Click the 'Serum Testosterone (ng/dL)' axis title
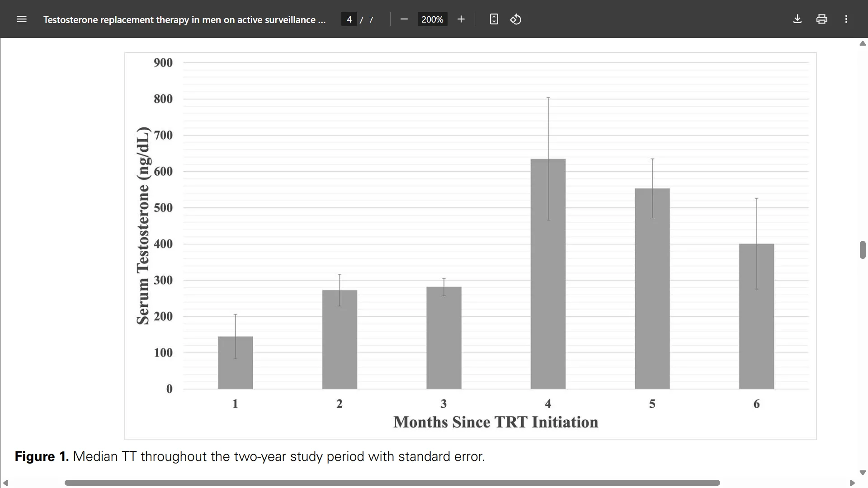 click(x=143, y=225)
